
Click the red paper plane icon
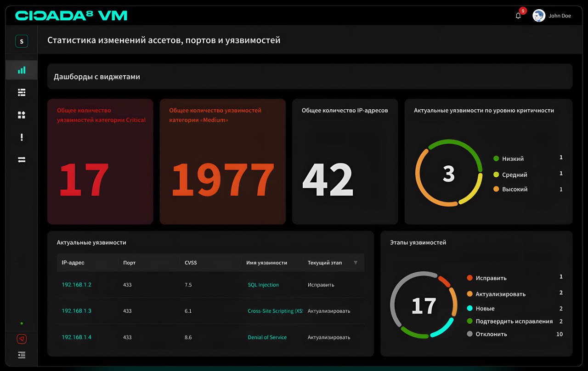click(x=21, y=339)
